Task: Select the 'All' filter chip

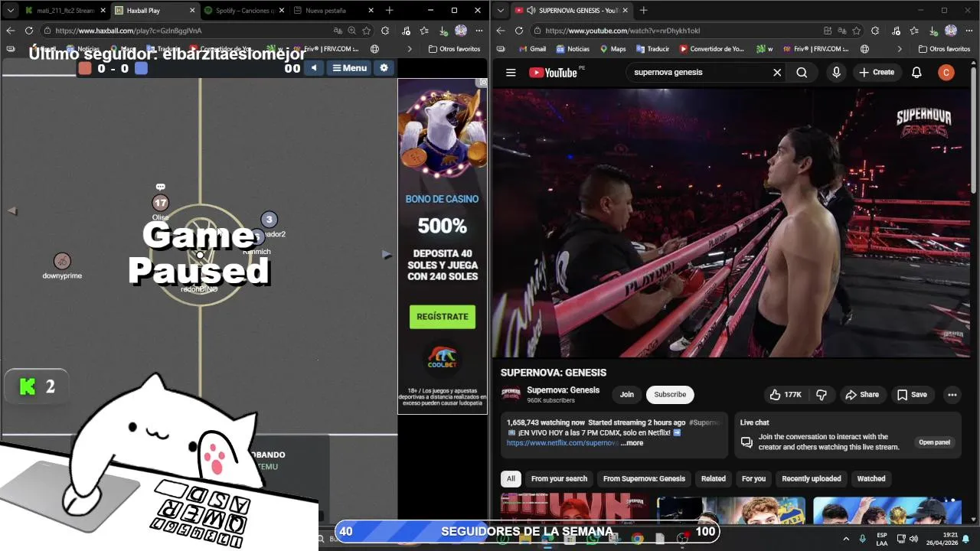Action: click(x=511, y=479)
